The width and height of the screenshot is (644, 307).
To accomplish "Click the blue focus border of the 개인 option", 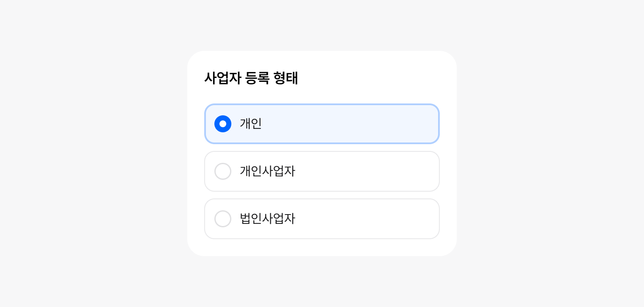I will coord(322,105).
